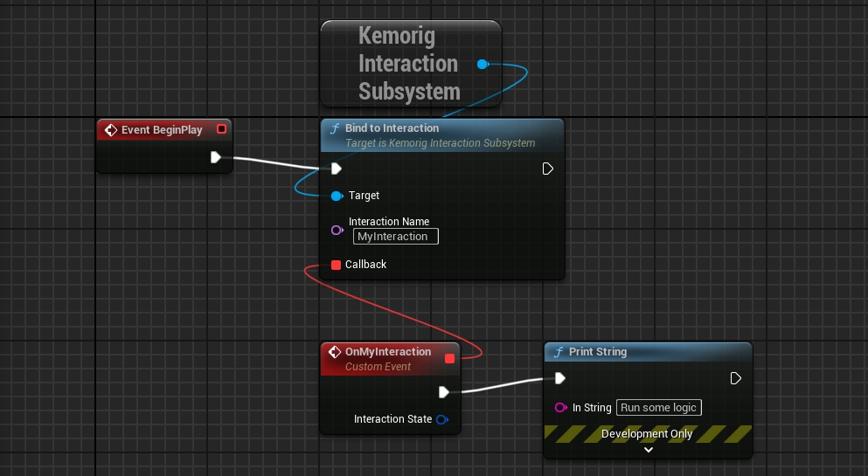The width and height of the screenshot is (868, 476).
Task: Click the purple Interaction Name pin
Action: (x=337, y=230)
